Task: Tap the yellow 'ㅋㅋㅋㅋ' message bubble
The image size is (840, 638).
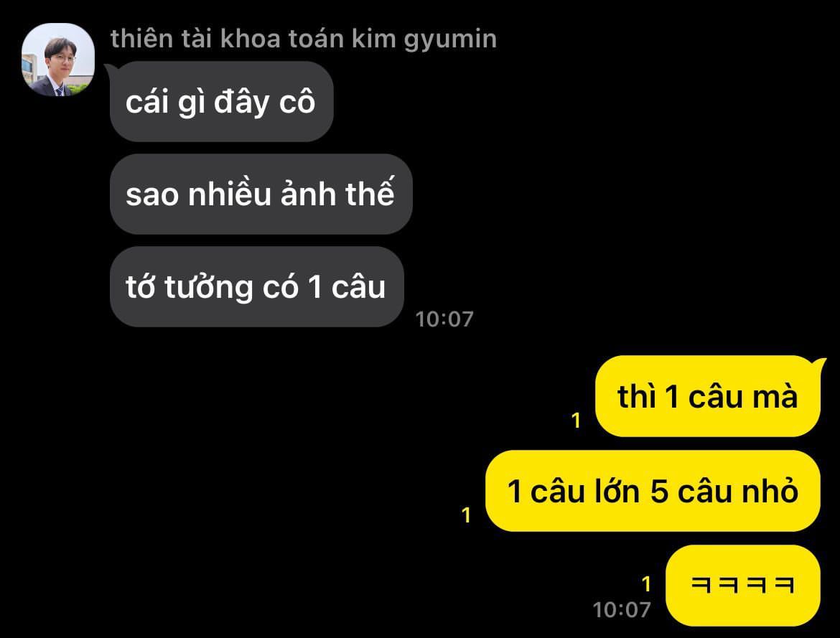Action: click(x=742, y=585)
